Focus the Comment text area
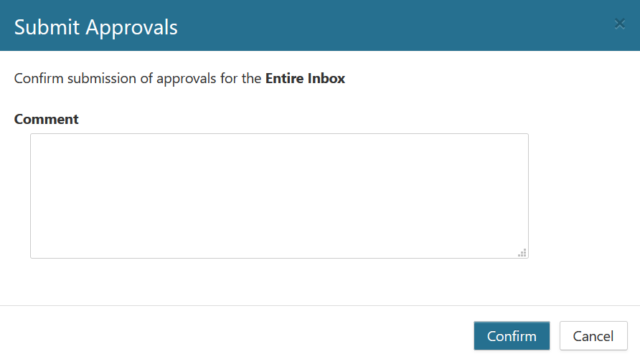The width and height of the screenshot is (640, 364). (279, 196)
